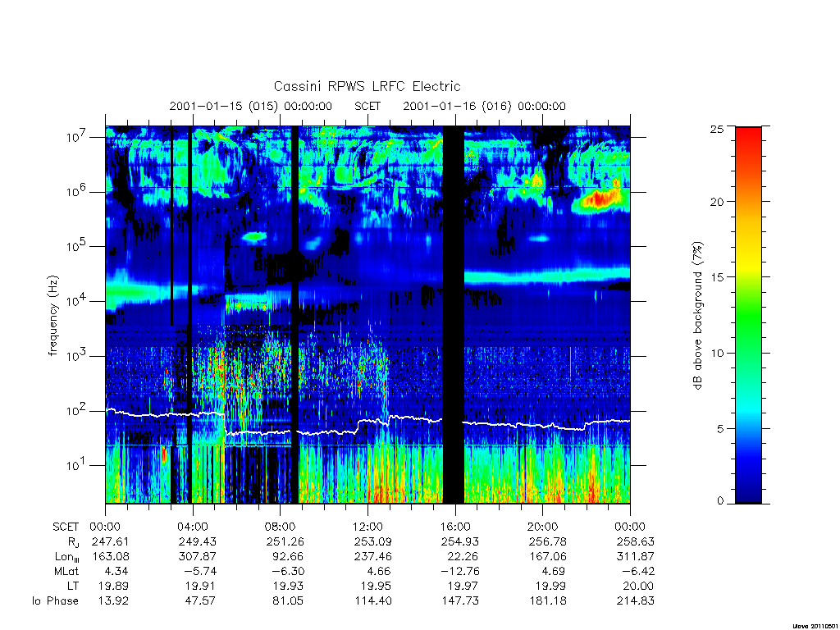Click the 16:00 time tick label

click(455, 527)
